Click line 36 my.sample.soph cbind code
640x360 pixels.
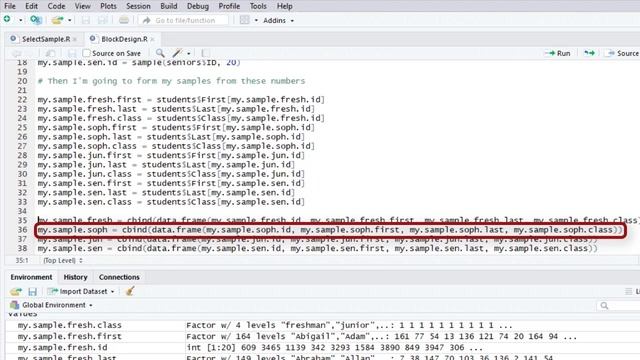pos(330,230)
